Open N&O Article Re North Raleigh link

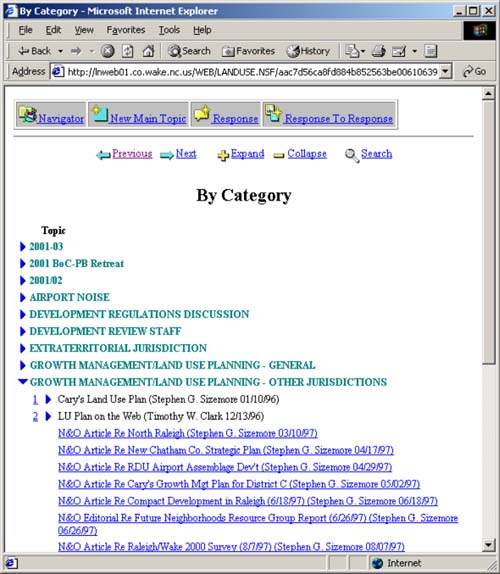188,433
